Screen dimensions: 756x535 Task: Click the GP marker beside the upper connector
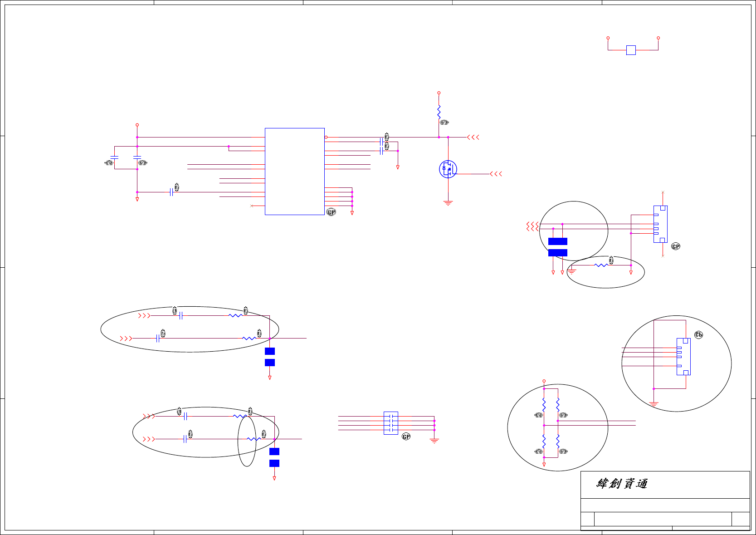click(x=676, y=246)
